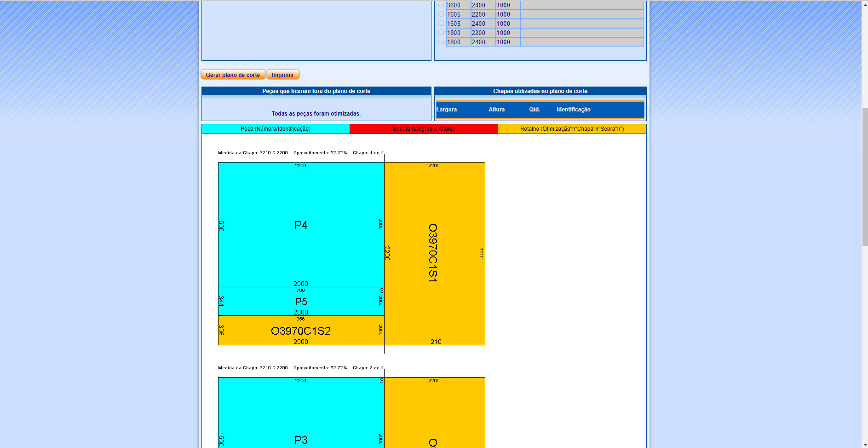
Task: Select piece P5 in the cutting plan
Action: tap(301, 302)
